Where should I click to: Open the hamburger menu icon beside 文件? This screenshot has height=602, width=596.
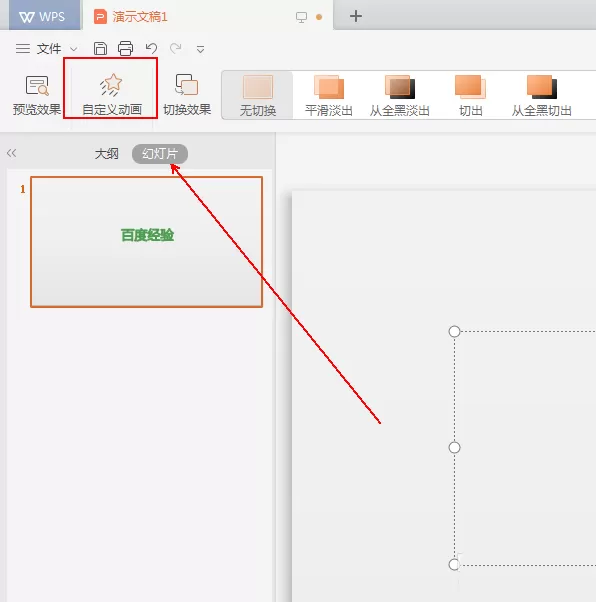click(23, 49)
